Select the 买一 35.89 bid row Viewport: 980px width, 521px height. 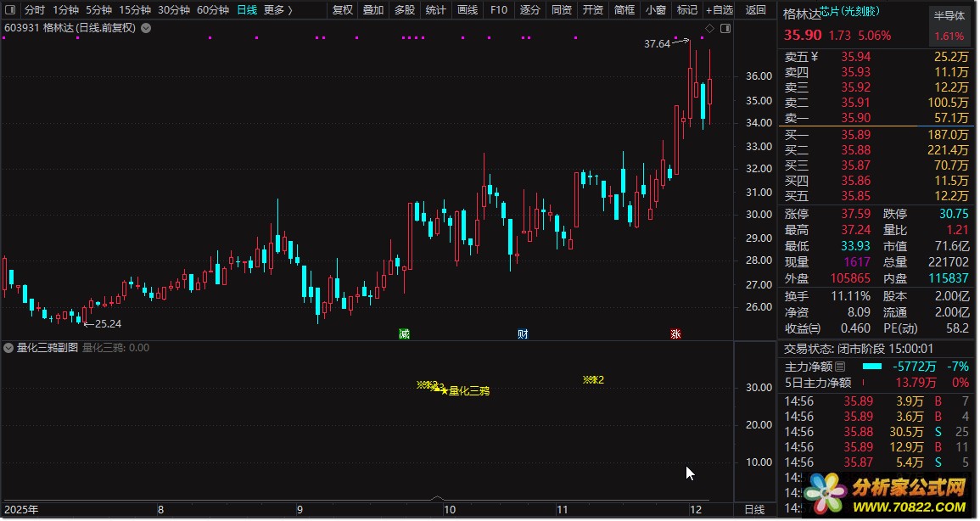click(876, 135)
